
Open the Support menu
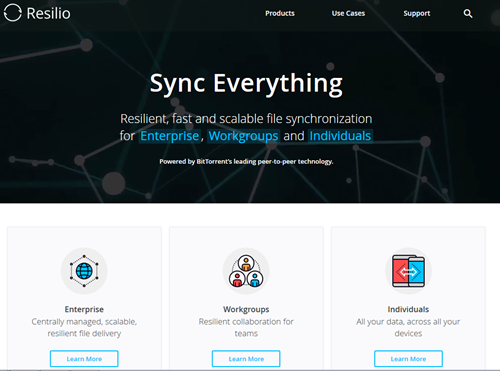tap(417, 13)
